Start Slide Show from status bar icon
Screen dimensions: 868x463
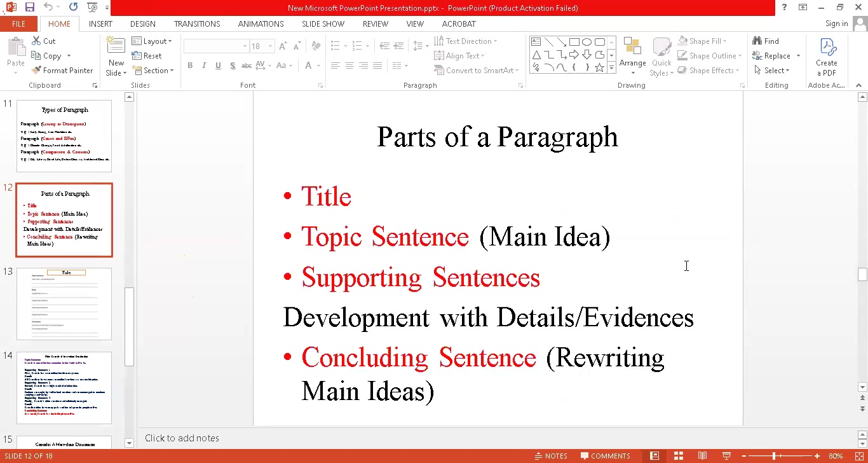[727, 456]
